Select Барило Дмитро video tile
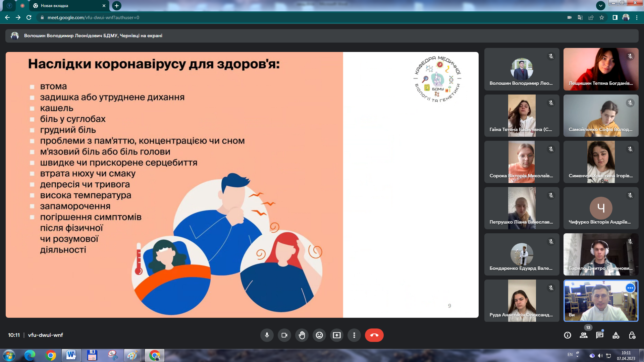This screenshot has height=362, width=644. [601, 254]
